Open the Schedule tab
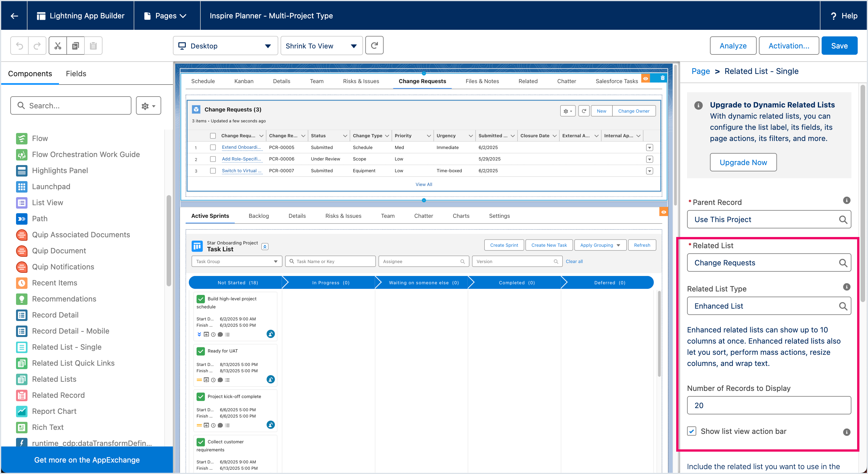This screenshot has height=474, width=868. [x=203, y=81]
